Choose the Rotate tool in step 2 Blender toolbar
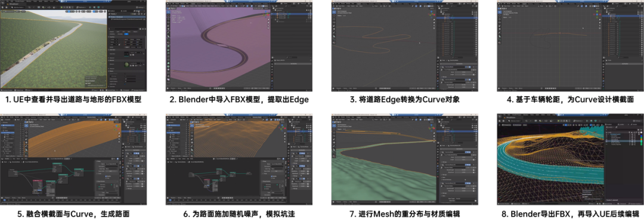644x219 pixels. click(168, 23)
